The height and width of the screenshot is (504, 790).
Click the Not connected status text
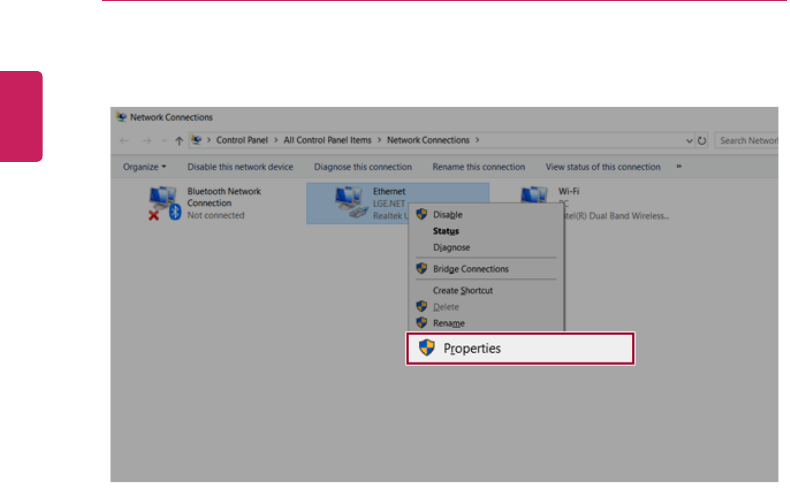(x=216, y=215)
